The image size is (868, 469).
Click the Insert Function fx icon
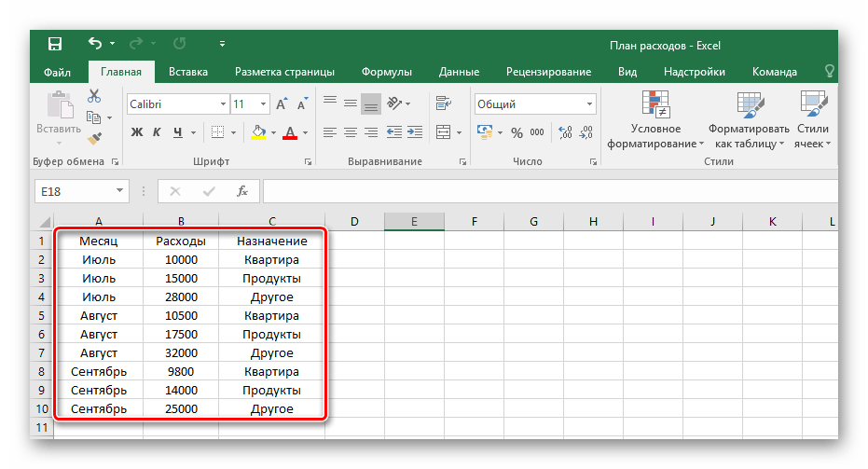coord(242,191)
